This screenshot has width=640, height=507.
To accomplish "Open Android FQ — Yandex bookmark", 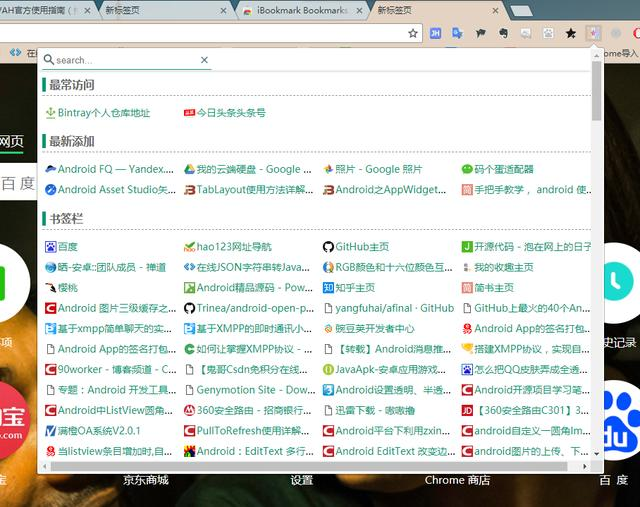I will [x=109, y=169].
